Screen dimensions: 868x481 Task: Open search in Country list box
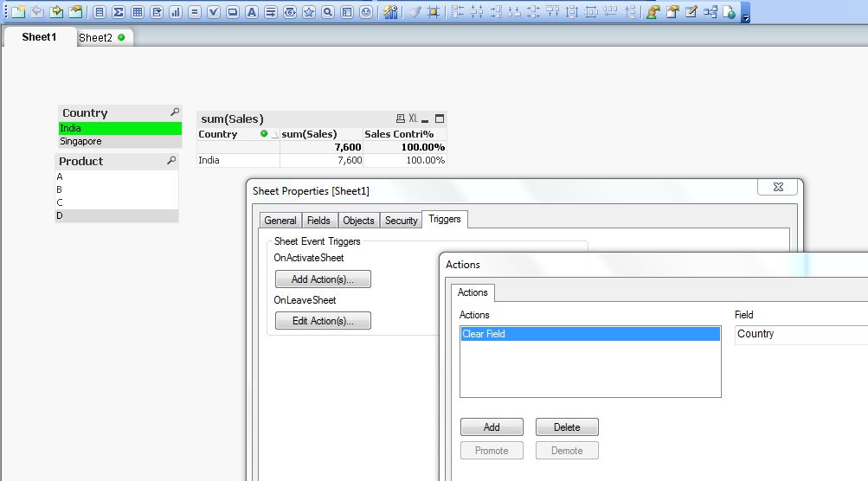click(174, 112)
